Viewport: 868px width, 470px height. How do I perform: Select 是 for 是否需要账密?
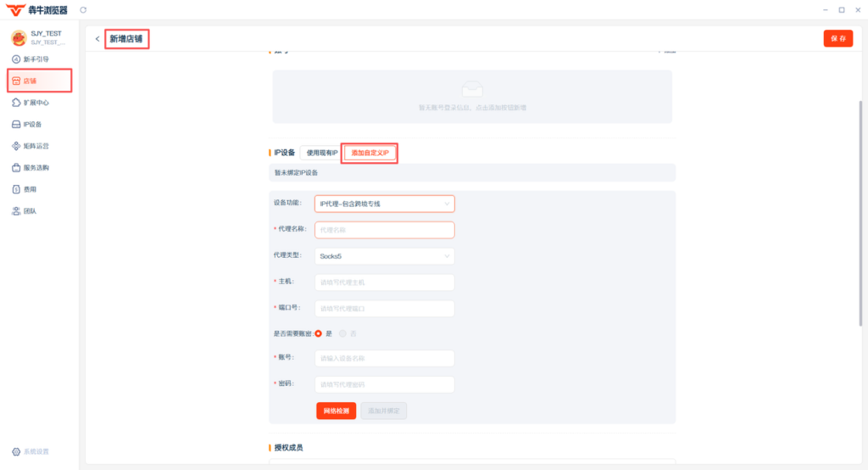pyautogui.click(x=319, y=333)
